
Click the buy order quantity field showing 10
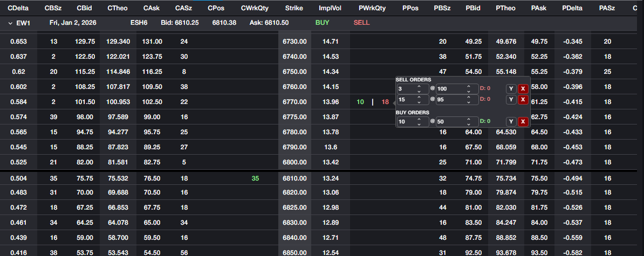[407, 122]
